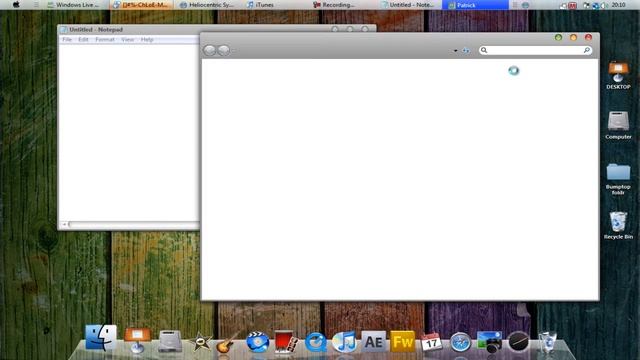Screen dimensions: 640x360
Task: Launch QuickTime Player from the dock
Action: [x=315, y=342]
